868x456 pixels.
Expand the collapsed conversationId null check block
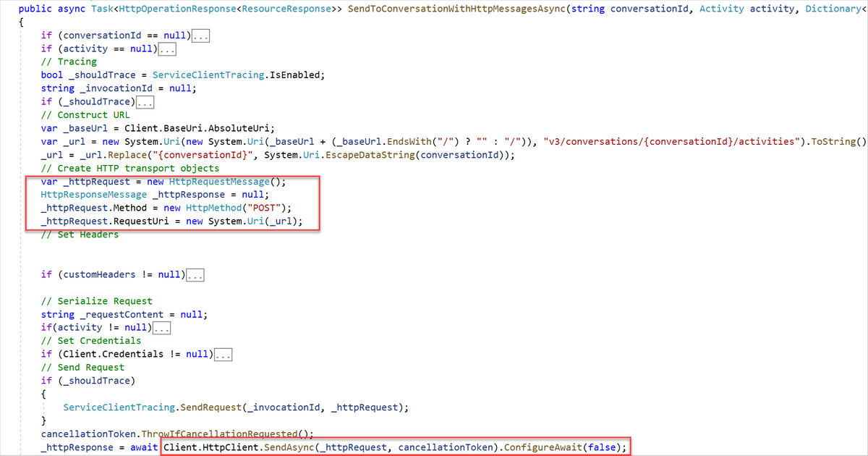pyautogui.click(x=200, y=34)
